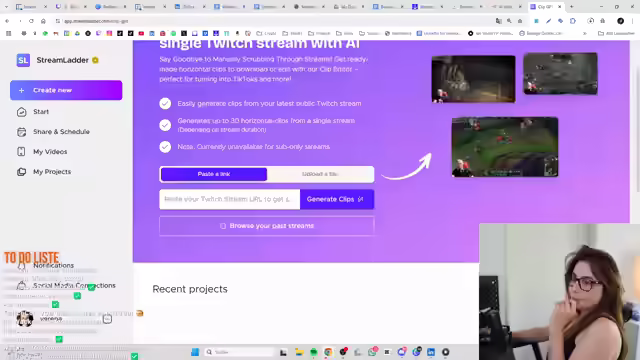Open the Start page icon in sidebar
This screenshot has height=360, width=640.
(22, 112)
